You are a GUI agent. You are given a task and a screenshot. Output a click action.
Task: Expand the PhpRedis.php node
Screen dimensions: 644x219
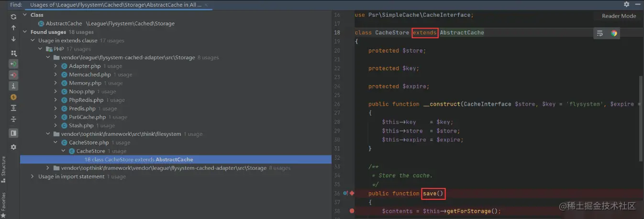56,100
